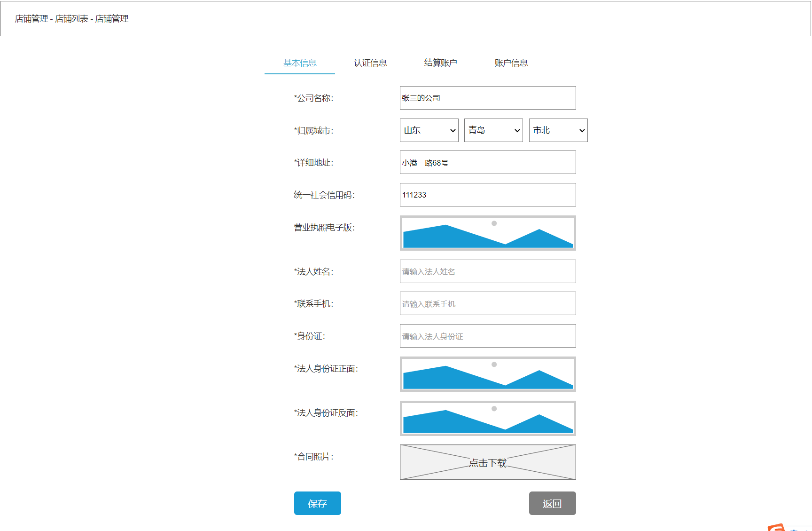Click the *合同照片 label
This screenshot has width=812, height=531.
tap(314, 457)
